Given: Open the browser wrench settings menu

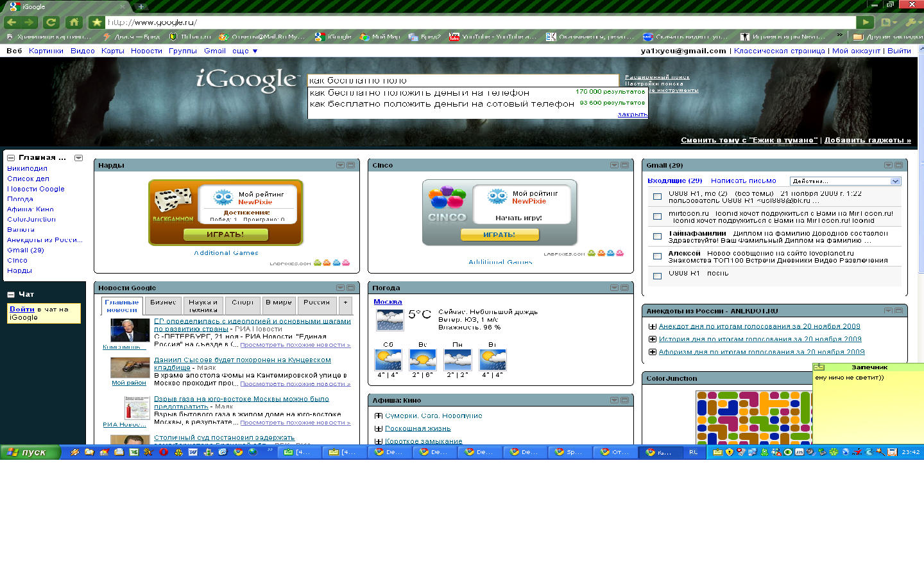Looking at the screenshot, I should pyautogui.click(x=912, y=22).
